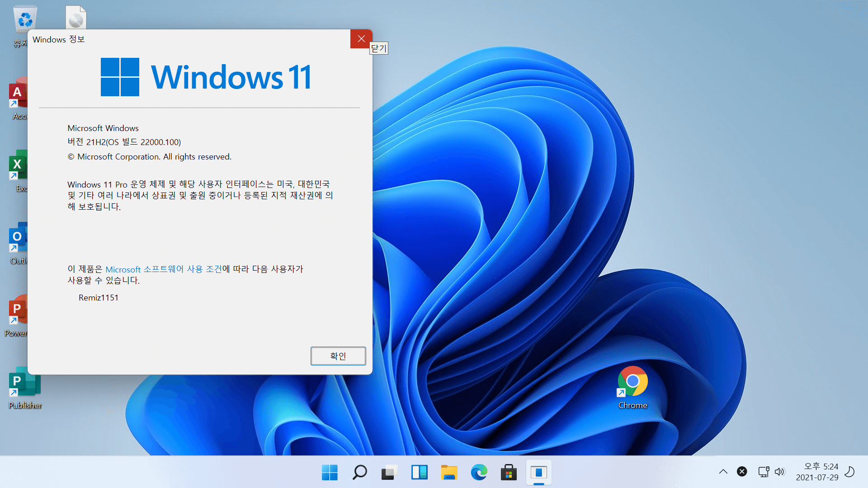Open the Widgets panel icon

[419, 473]
